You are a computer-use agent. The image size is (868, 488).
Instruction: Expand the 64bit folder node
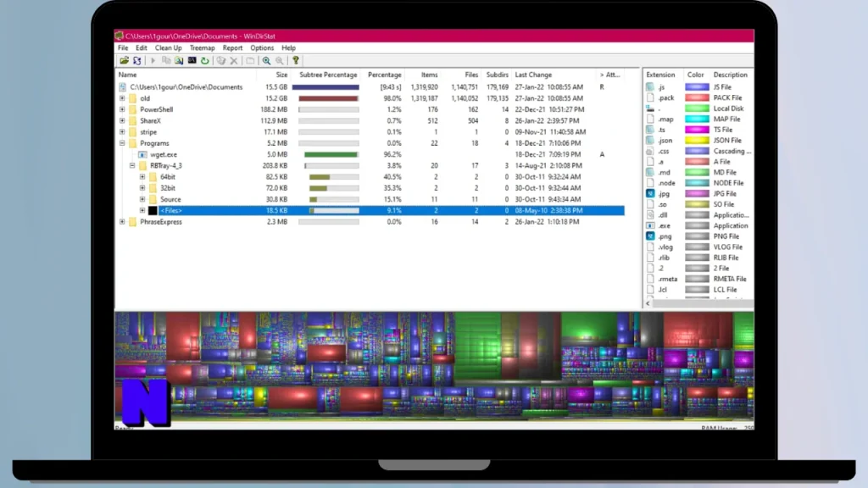142,177
